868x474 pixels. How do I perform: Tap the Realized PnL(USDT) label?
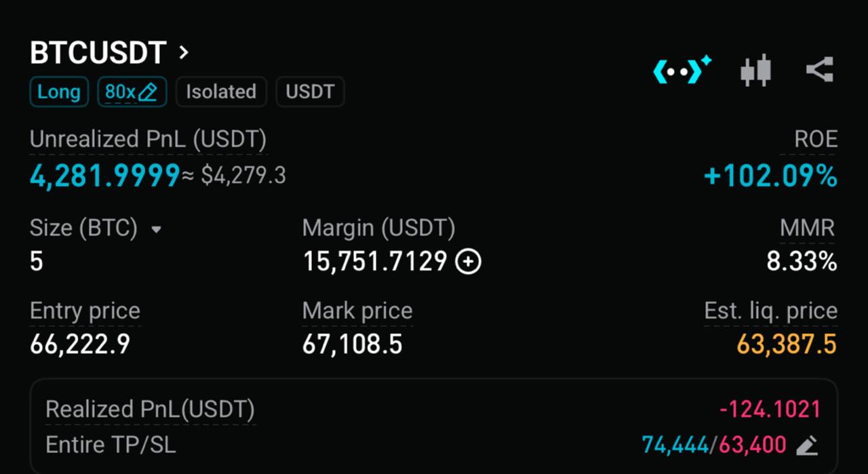coord(150,410)
